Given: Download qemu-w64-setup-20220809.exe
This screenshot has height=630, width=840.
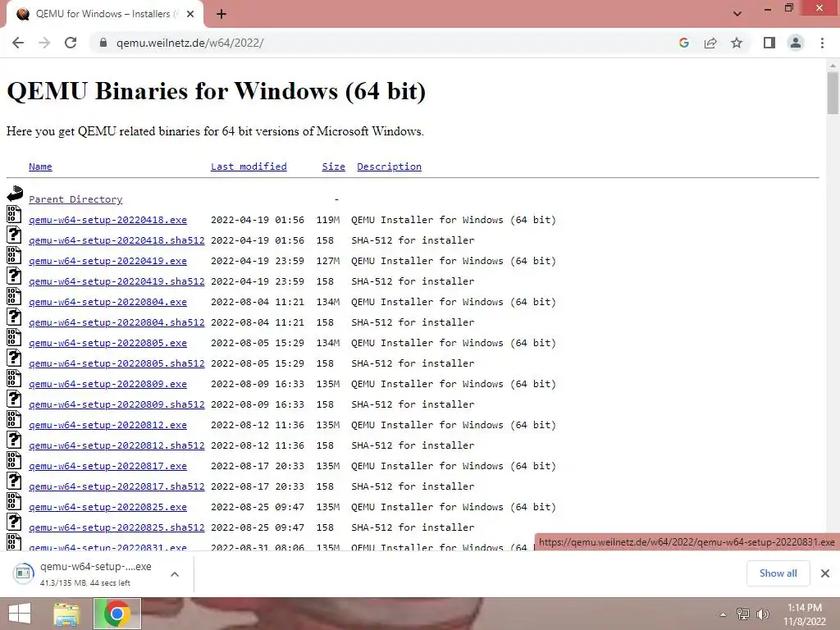Looking at the screenshot, I should coord(107,384).
